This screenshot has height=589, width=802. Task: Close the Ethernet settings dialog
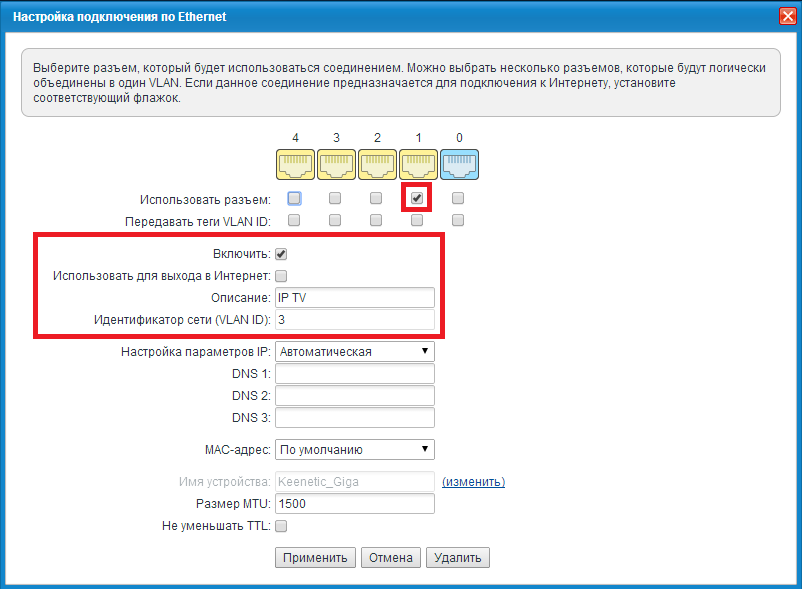coord(787,16)
